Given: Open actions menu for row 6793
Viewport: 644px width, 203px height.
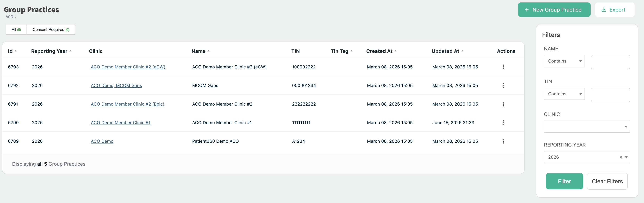Looking at the screenshot, I should tap(503, 67).
